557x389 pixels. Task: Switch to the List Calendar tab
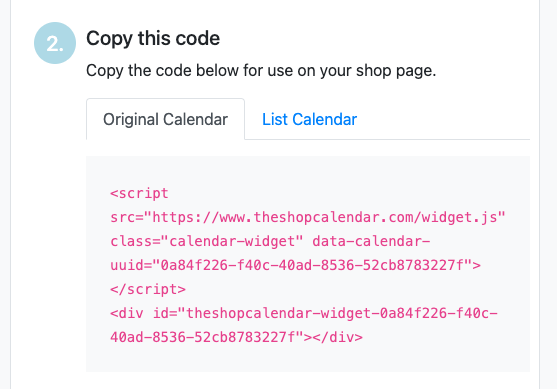point(309,119)
